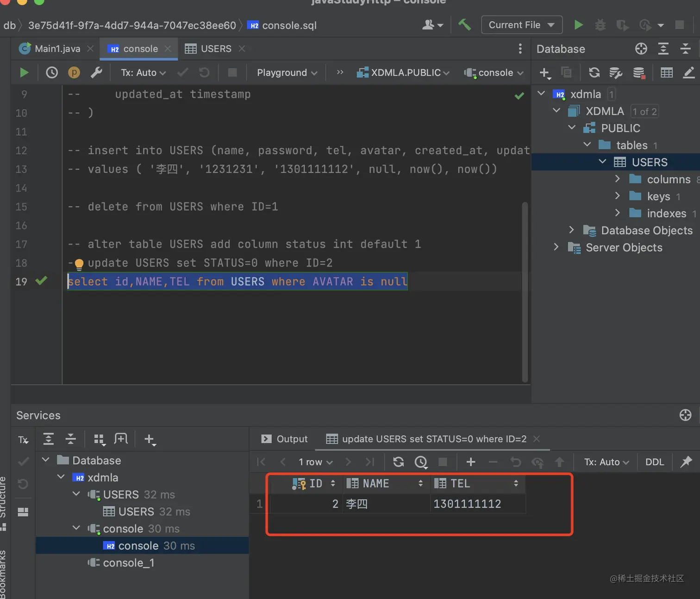This screenshot has height=599, width=700.
Task: Close the console editor tab
Action: pyautogui.click(x=168, y=49)
